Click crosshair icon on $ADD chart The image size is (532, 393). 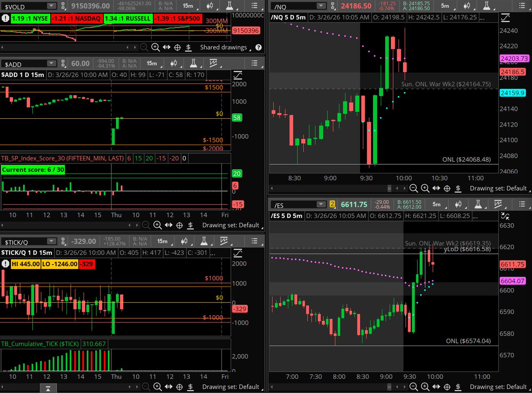click(179, 225)
